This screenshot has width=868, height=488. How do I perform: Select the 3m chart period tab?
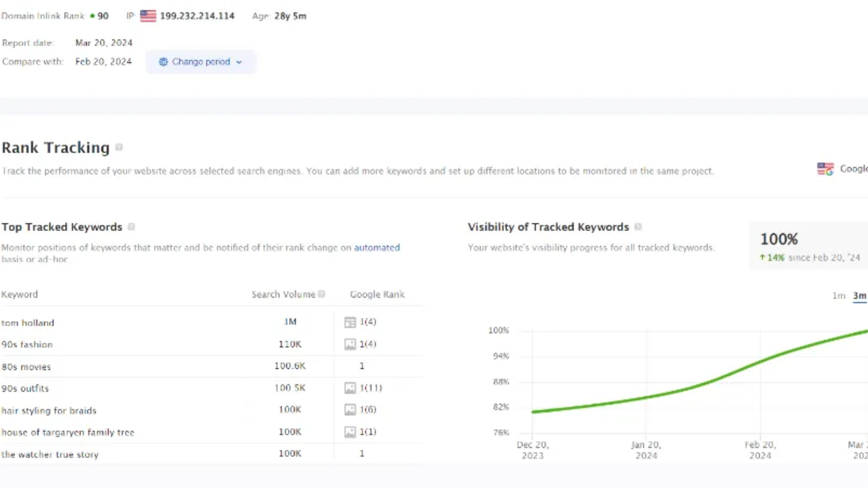859,296
